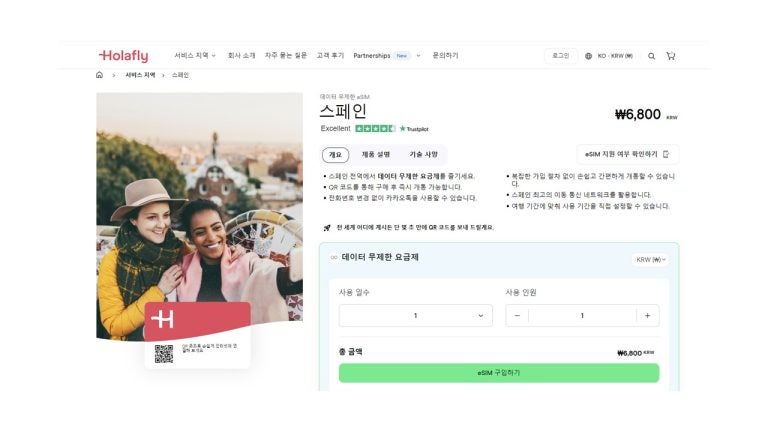The width and height of the screenshot is (768, 432).
Task: Expand the 서비스 지역 menu
Action: [195, 56]
